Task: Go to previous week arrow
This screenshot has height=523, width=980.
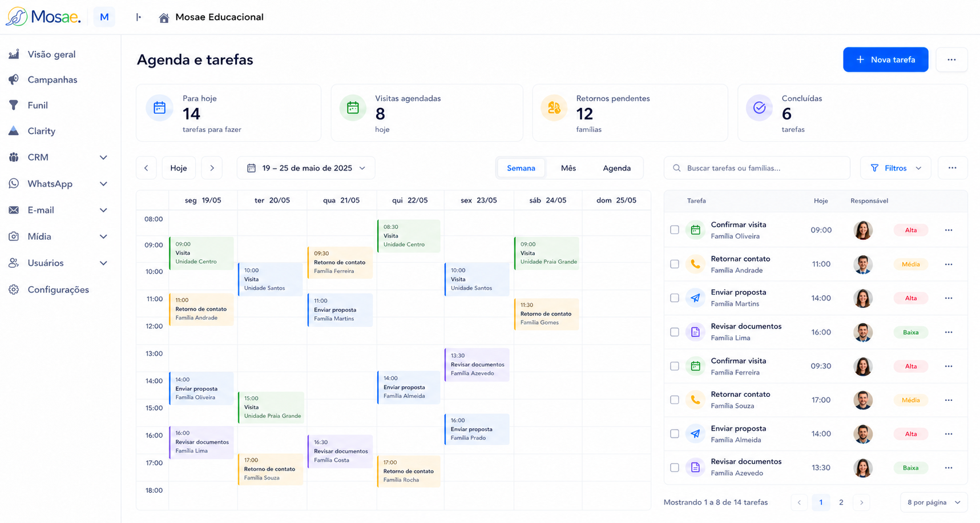Action: tap(146, 168)
